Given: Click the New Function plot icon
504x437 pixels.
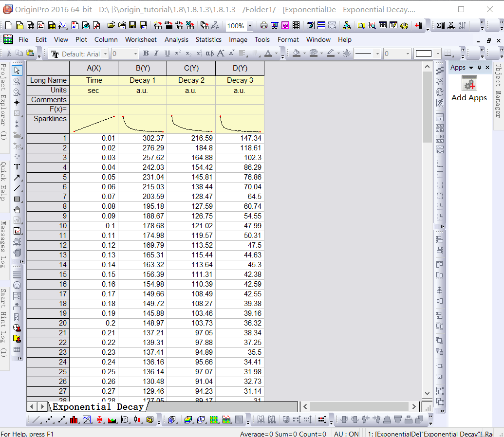Looking at the screenshot, I should (x=63, y=25).
